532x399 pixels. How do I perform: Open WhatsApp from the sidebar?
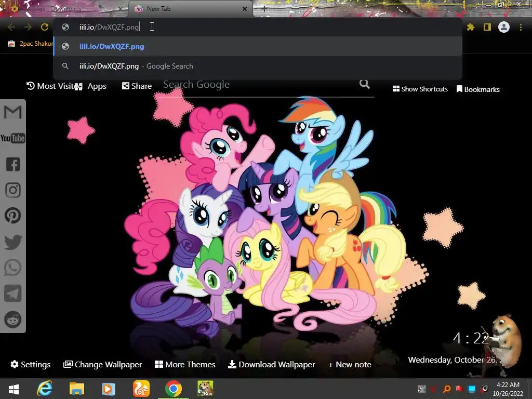pyautogui.click(x=13, y=268)
